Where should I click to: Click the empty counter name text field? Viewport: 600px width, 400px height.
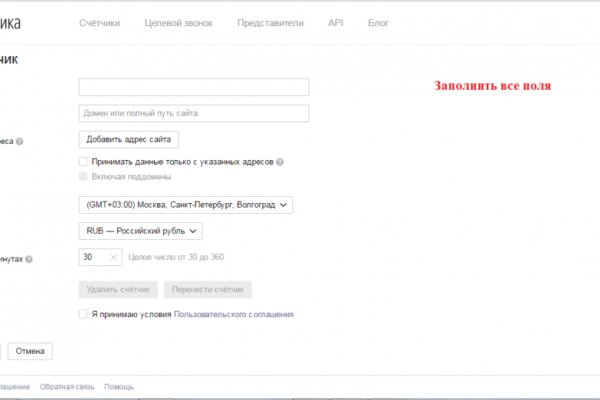click(193, 87)
